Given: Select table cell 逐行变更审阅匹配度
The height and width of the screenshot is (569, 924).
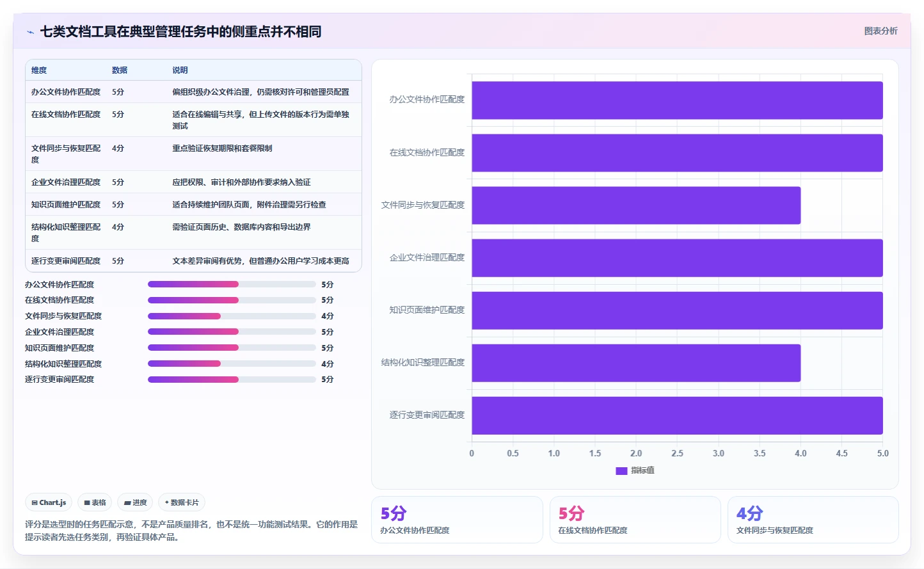Looking at the screenshot, I should click(x=66, y=261).
